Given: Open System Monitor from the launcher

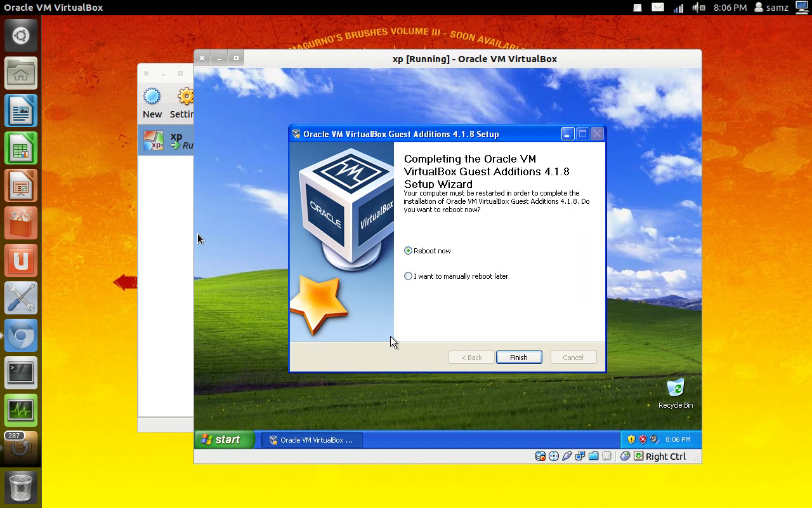Looking at the screenshot, I should pos(21,410).
